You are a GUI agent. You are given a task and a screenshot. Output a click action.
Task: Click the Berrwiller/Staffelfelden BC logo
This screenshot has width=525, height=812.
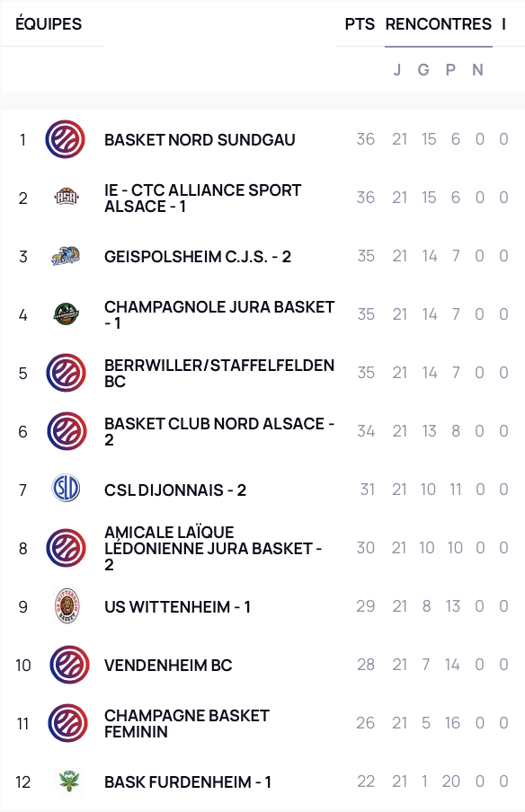click(x=66, y=373)
